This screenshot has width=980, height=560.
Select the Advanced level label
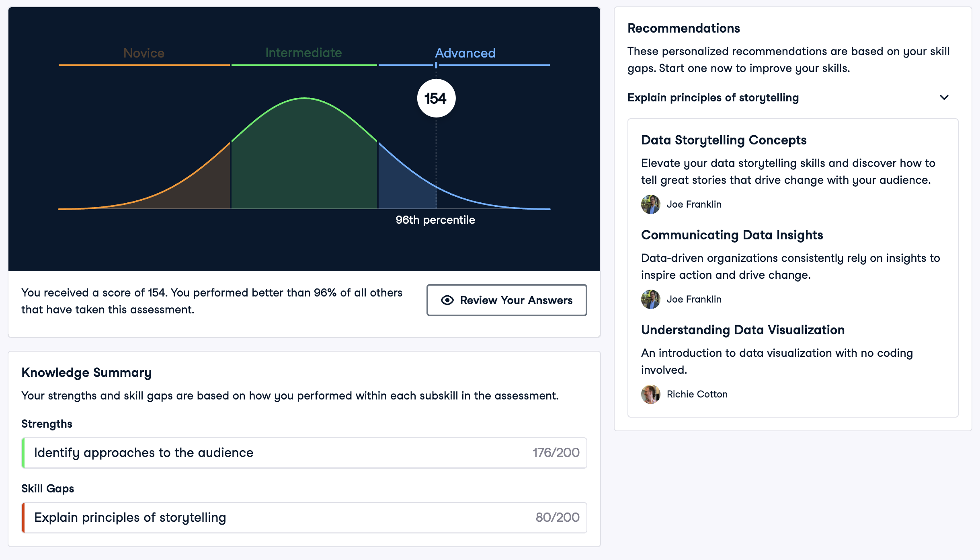point(465,53)
